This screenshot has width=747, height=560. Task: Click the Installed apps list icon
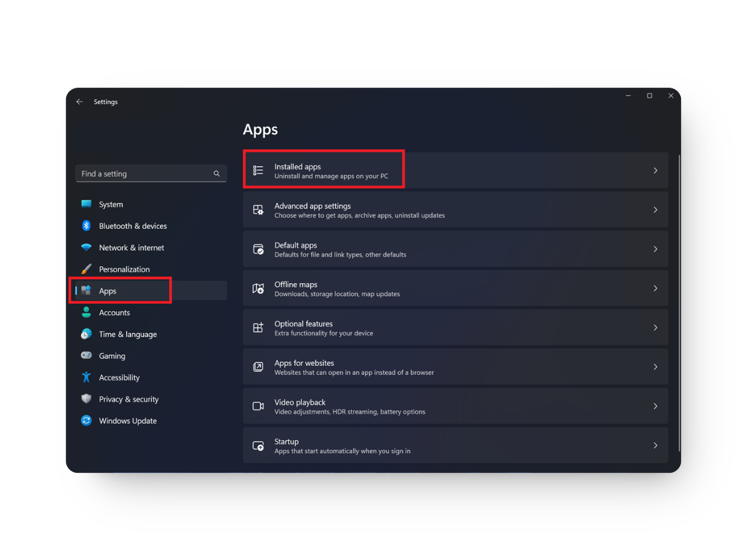(258, 170)
